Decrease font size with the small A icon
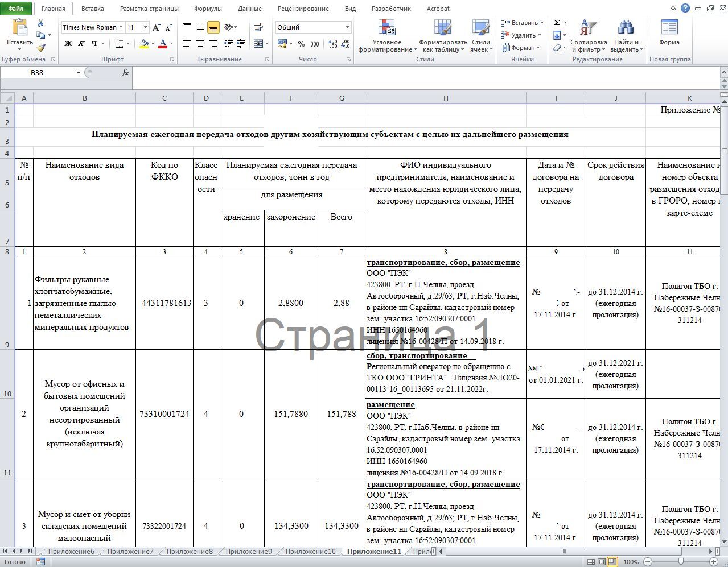The image size is (728, 567). click(168, 27)
